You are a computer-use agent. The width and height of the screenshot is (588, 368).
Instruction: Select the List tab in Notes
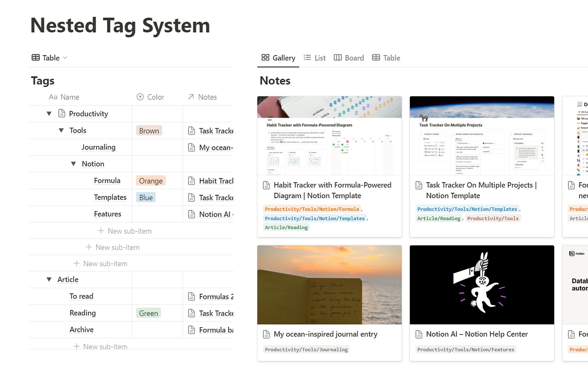315,58
